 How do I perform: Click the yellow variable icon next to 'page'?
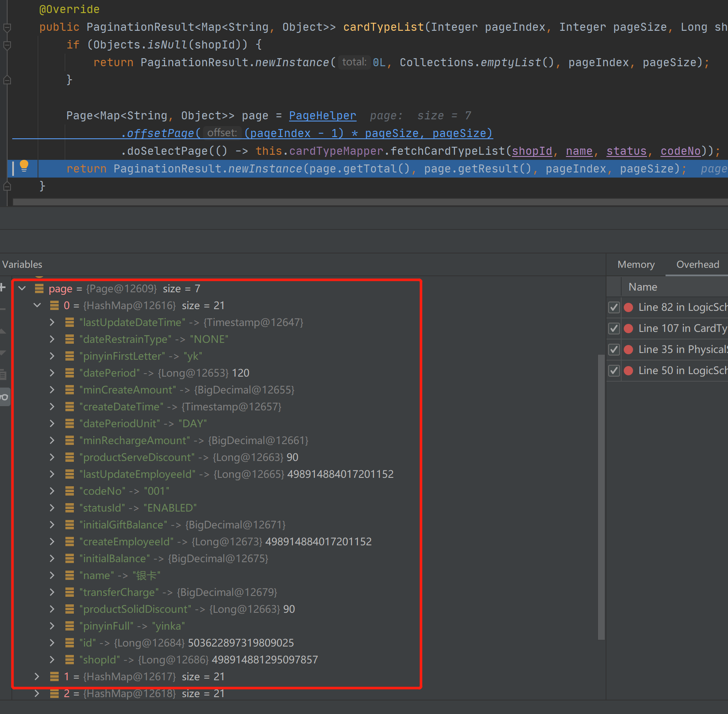tap(39, 288)
